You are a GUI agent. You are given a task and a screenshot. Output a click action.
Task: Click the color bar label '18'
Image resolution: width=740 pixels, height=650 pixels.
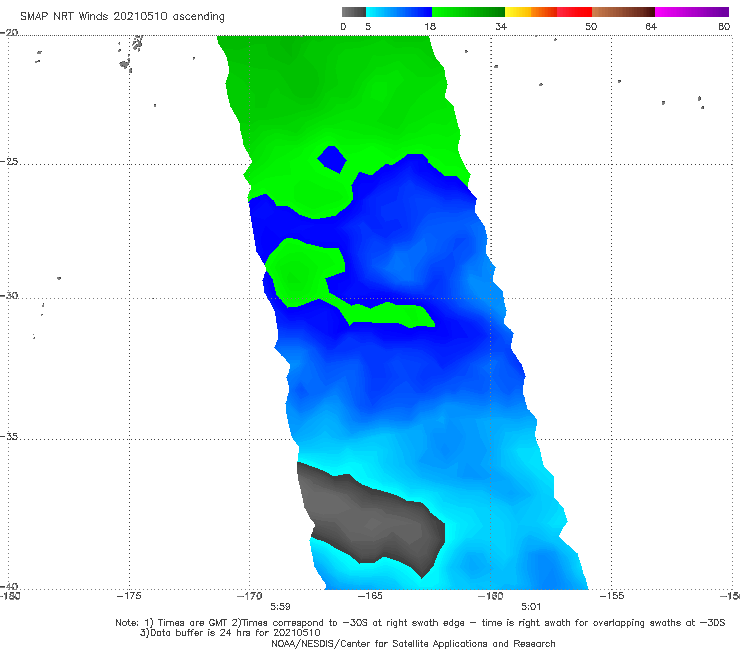coord(430,27)
